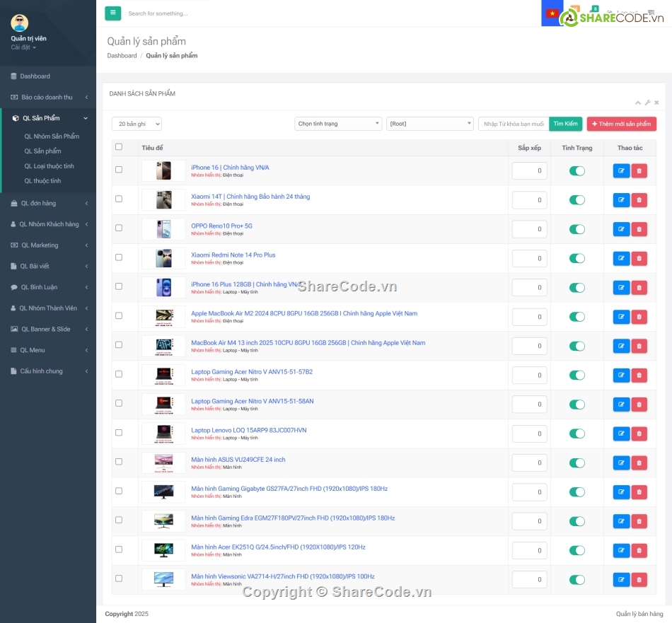
Task: Open the Laptop Gaming Acer Nitro V ANV15-51-58AN link
Action: point(252,401)
